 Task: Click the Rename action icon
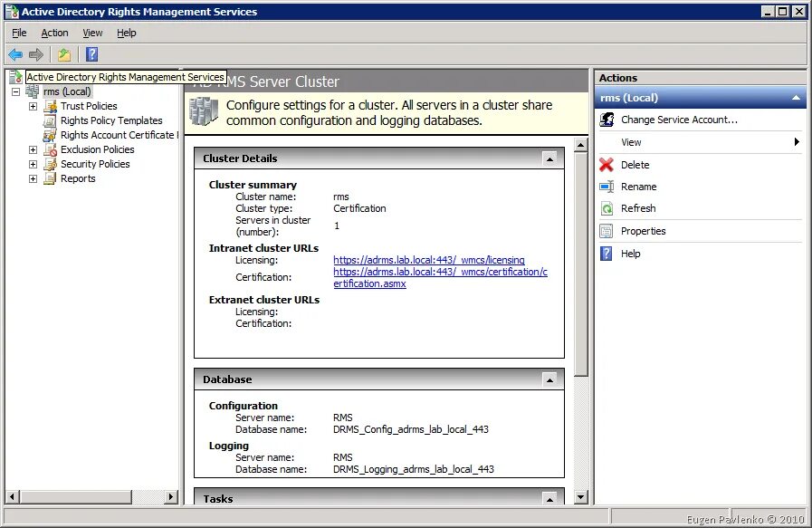tap(607, 187)
